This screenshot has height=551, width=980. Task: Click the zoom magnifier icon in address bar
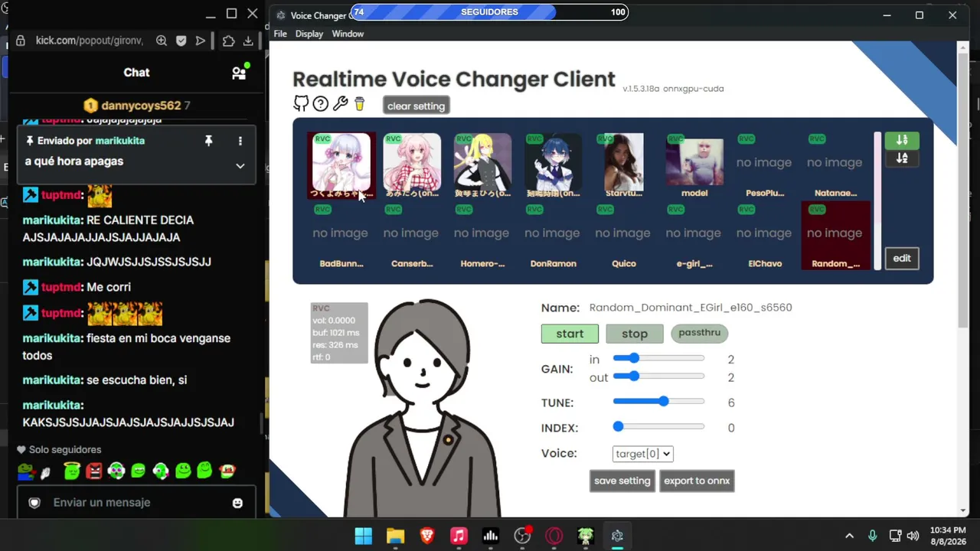coord(161,41)
